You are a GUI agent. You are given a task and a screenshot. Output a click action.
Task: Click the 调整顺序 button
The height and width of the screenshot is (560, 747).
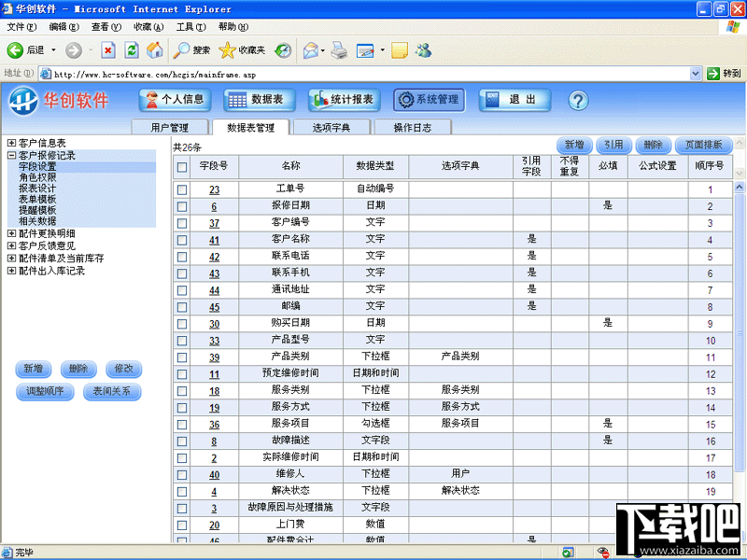coord(45,391)
